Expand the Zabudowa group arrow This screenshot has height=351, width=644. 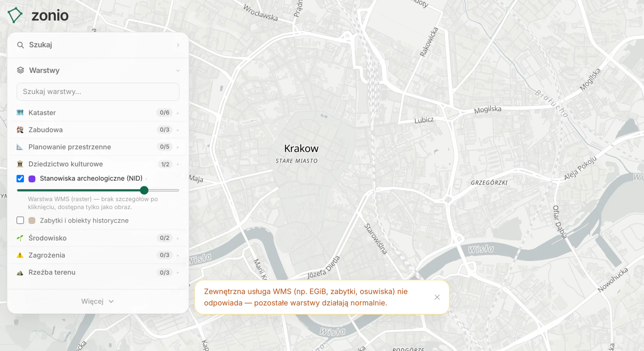coord(178,130)
